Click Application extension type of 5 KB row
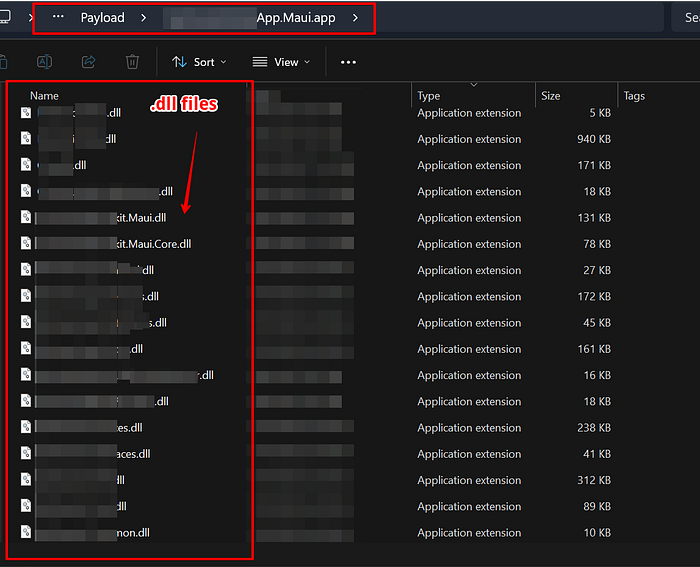 point(469,113)
